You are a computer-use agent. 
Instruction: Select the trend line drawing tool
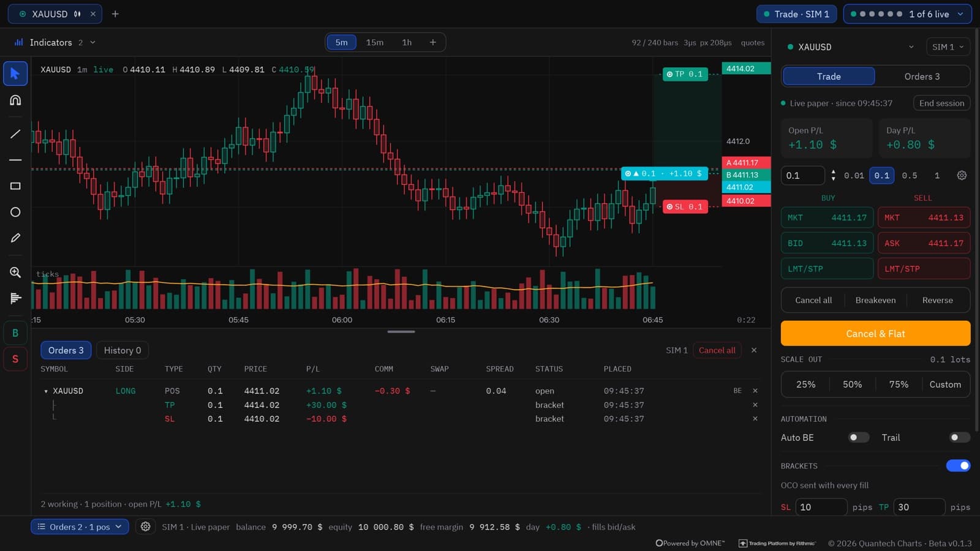pos(15,133)
